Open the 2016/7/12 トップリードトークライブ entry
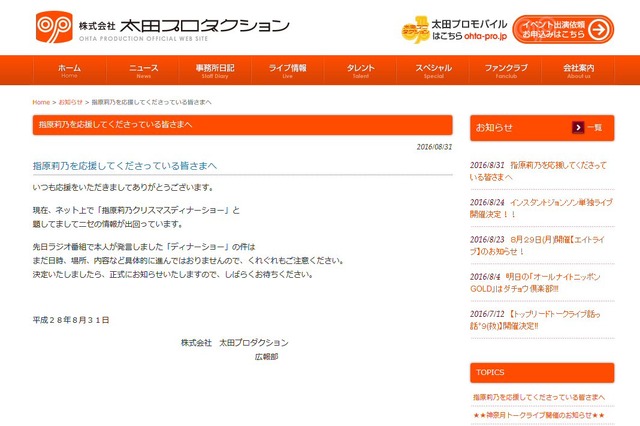The width and height of the screenshot is (640, 426). coord(535,320)
